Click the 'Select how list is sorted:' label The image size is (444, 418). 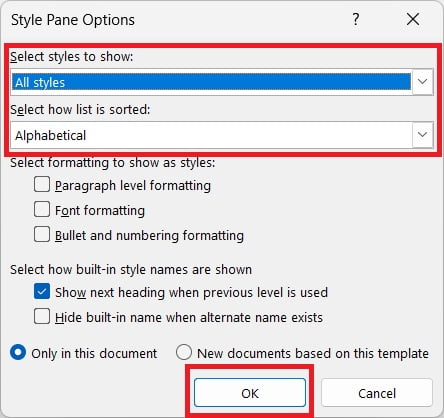pos(80,109)
